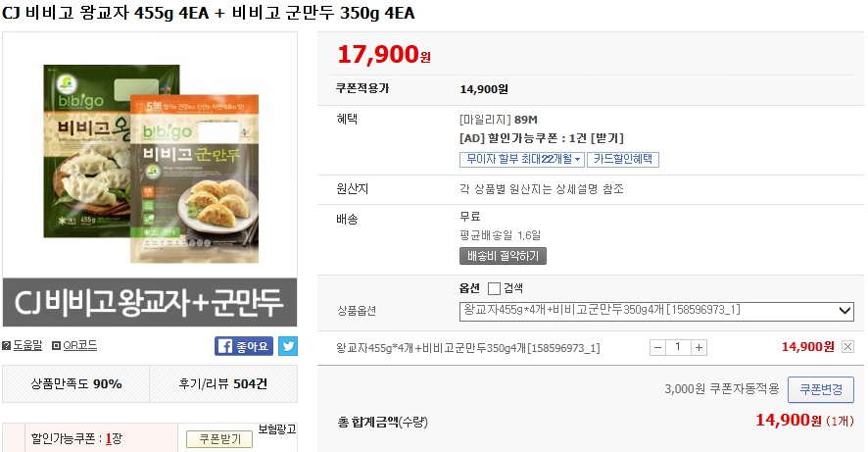Click the Facebook 좋아요 like button
This screenshot has width=868, height=452.
(x=244, y=346)
